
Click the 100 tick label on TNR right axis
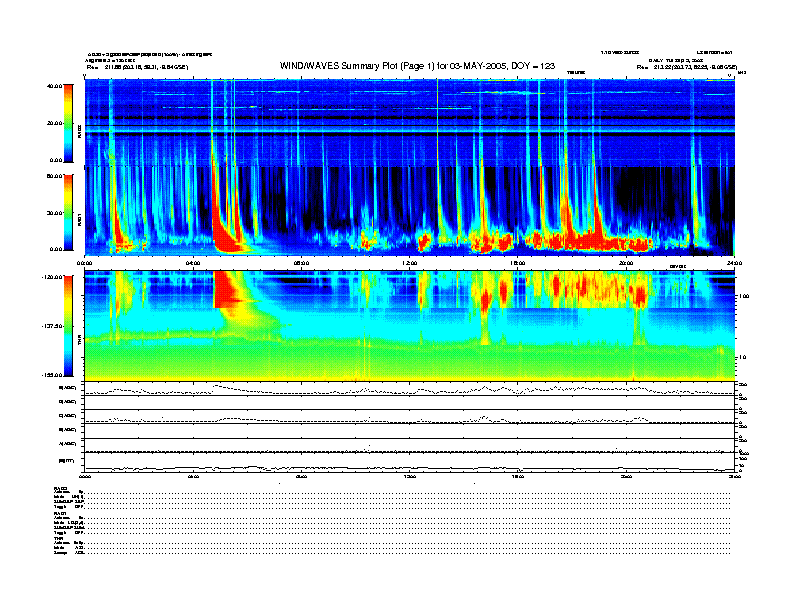pos(744,296)
